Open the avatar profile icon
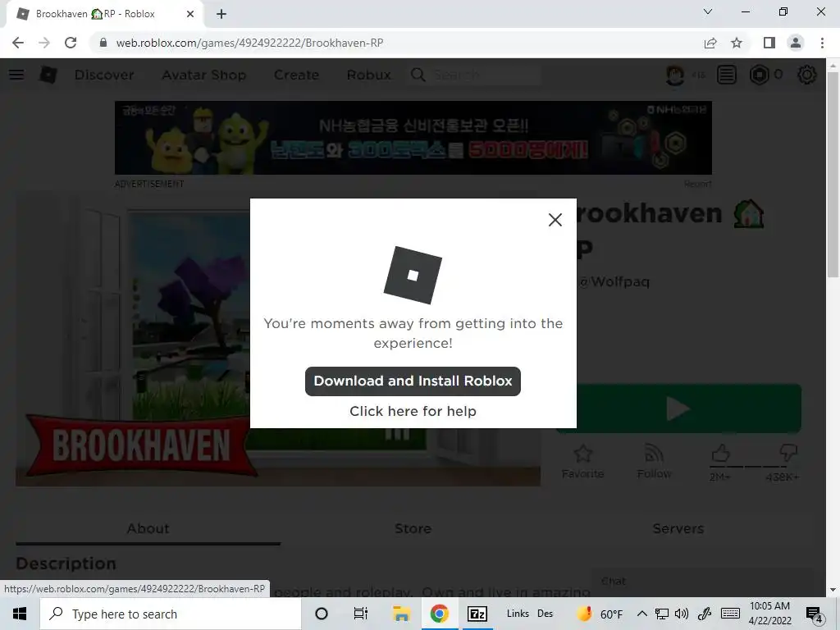Viewport: 840px width, 630px height. [675, 75]
